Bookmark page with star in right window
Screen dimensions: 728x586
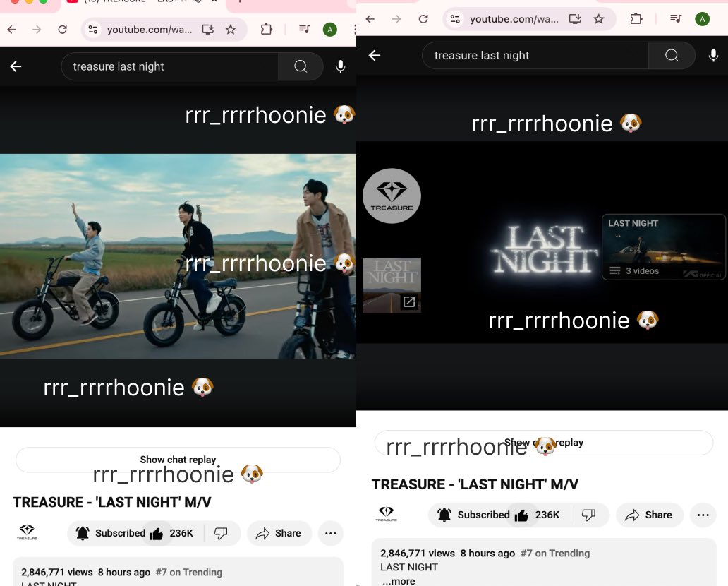click(x=598, y=19)
